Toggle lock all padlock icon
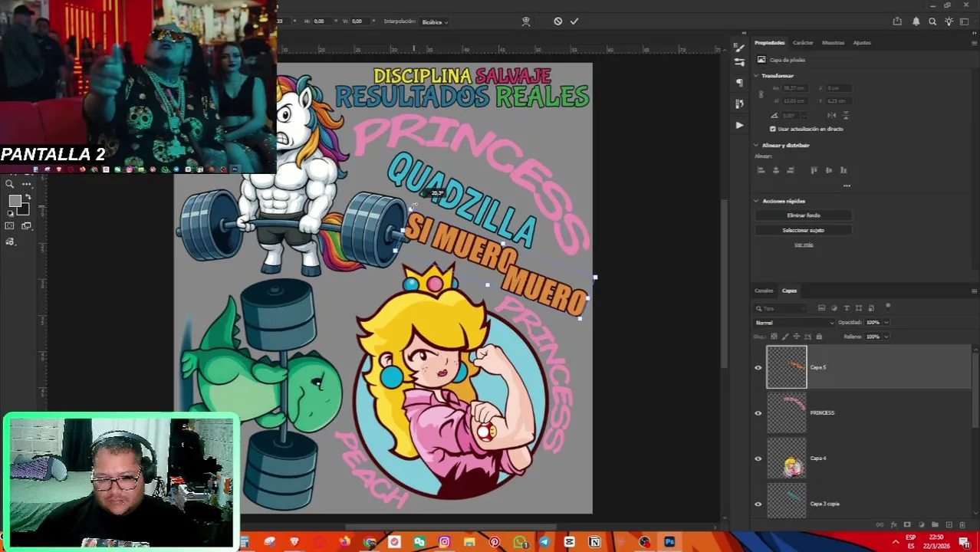This screenshot has height=552, width=980. pos(819,337)
